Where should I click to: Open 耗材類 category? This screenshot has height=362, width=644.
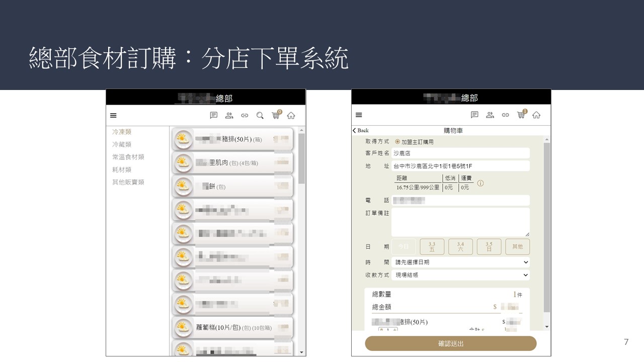pyautogui.click(x=122, y=170)
